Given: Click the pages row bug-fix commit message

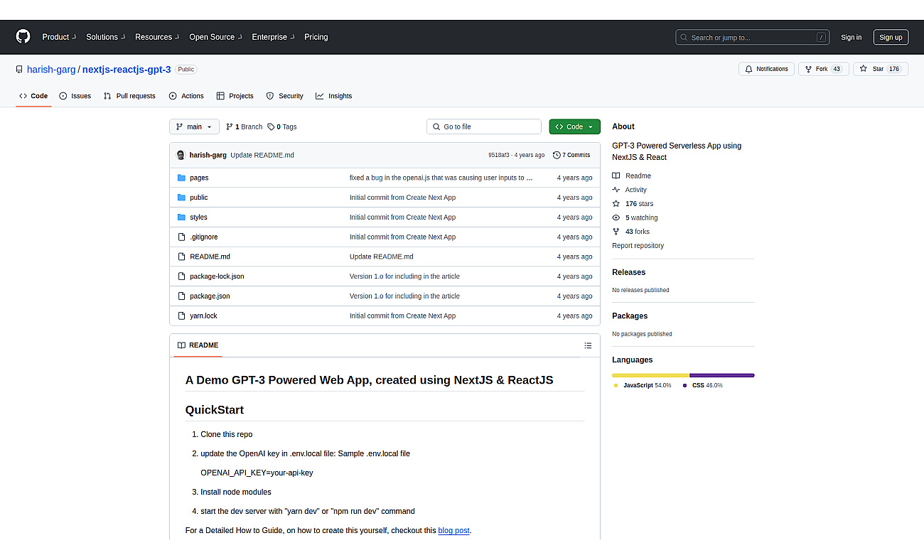Looking at the screenshot, I should 441,178.
